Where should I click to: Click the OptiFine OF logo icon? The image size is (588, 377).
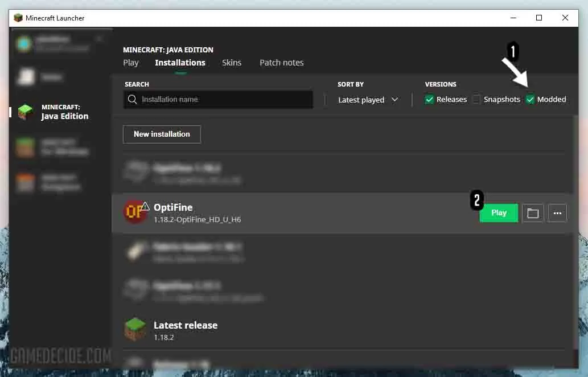(134, 212)
